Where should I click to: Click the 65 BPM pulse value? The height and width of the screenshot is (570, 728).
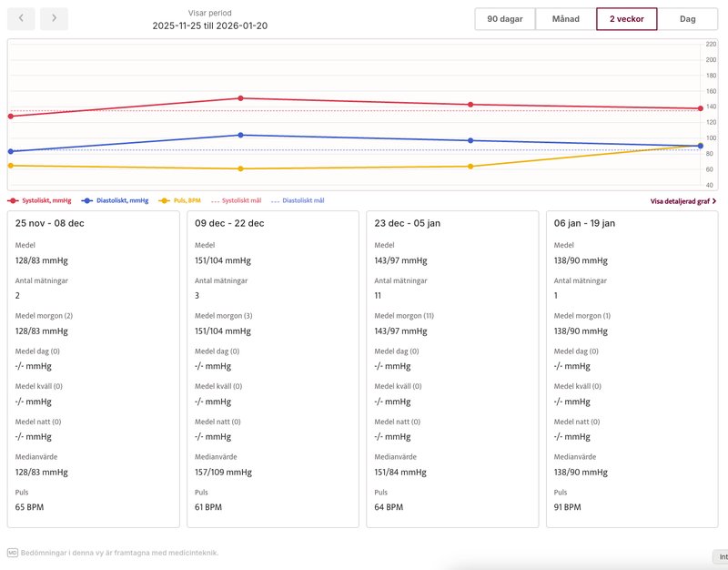click(x=29, y=507)
